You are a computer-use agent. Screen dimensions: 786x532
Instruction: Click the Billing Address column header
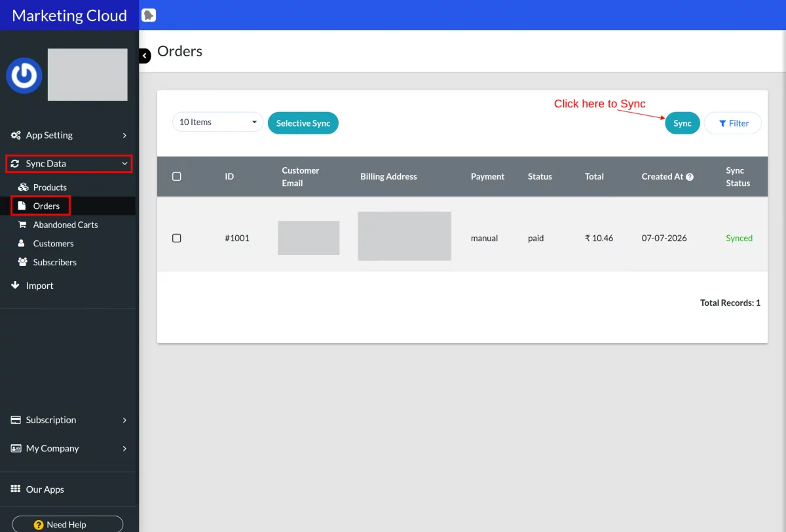click(x=388, y=176)
